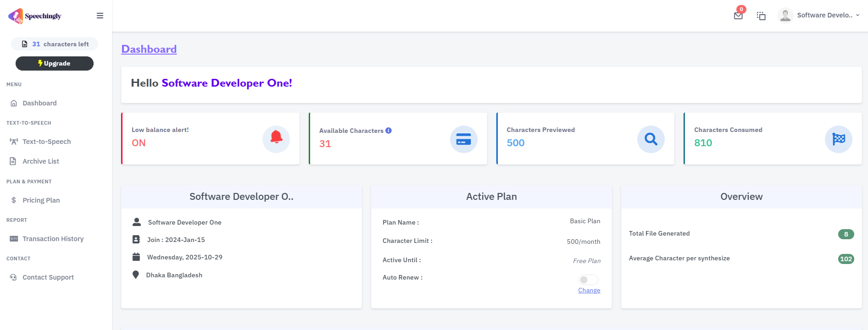Click the calendar icon beside Wednesday date
Screen dimensions: 868x330
click(136, 257)
